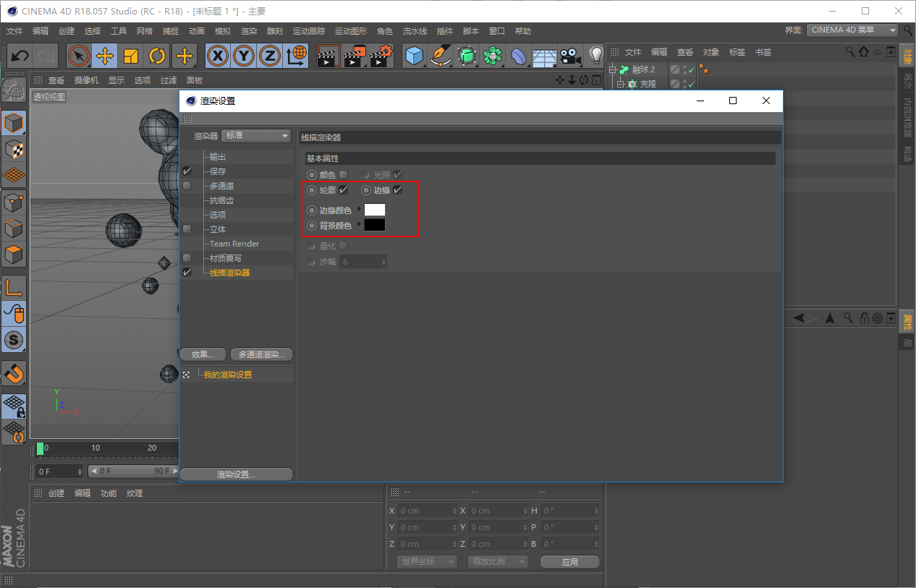This screenshot has height=588, width=916.
Task: Open the 缩放比例 dropdown
Action: 498,562
